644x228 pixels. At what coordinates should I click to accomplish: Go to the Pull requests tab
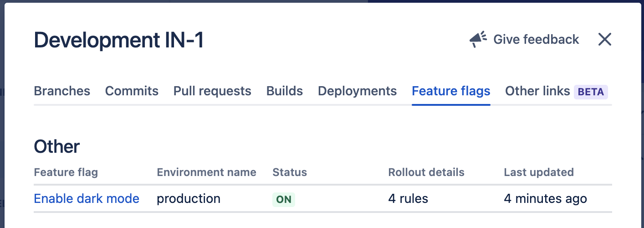coord(212,91)
